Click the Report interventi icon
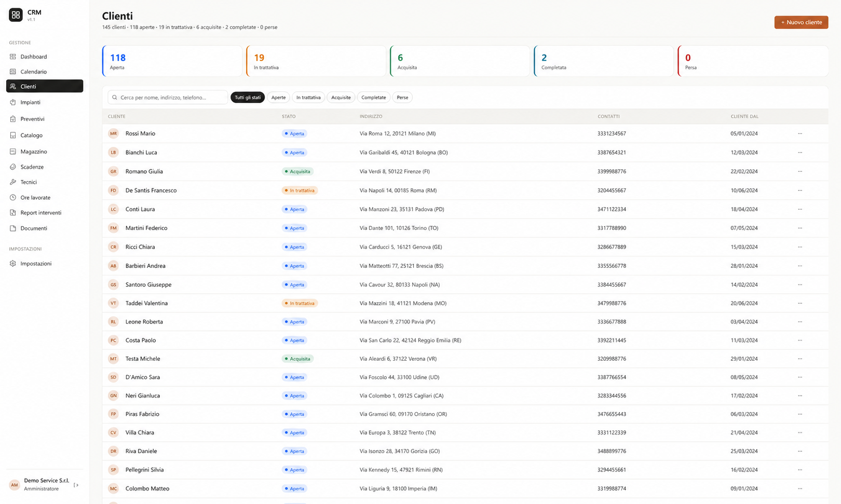841x504 pixels. point(13,213)
